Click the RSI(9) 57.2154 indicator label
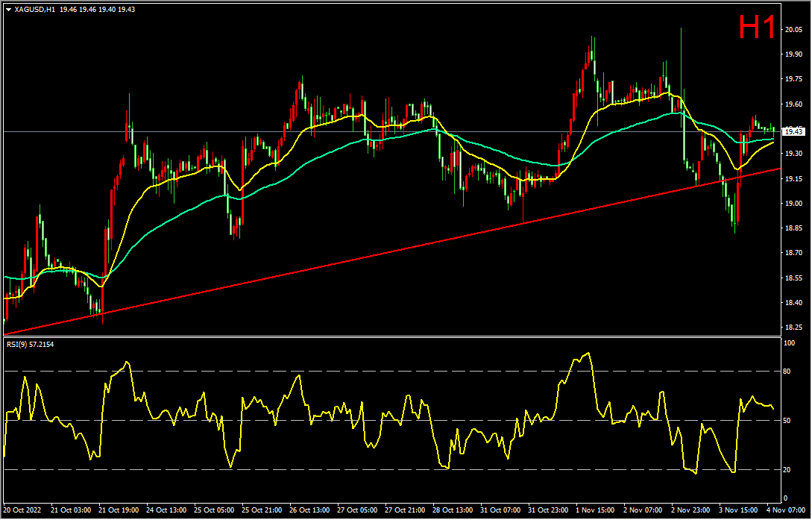 [x=30, y=344]
